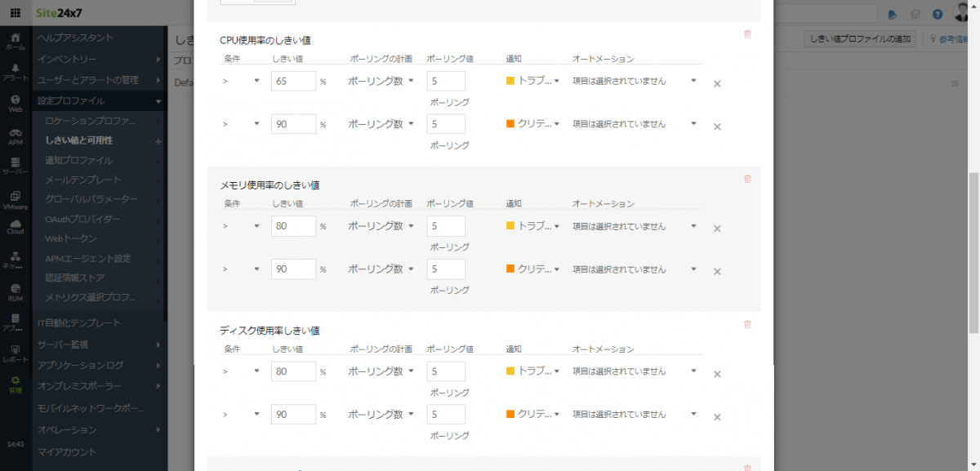
Task: Open トラブ... notification dropdown in CPU section
Action: [533, 81]
